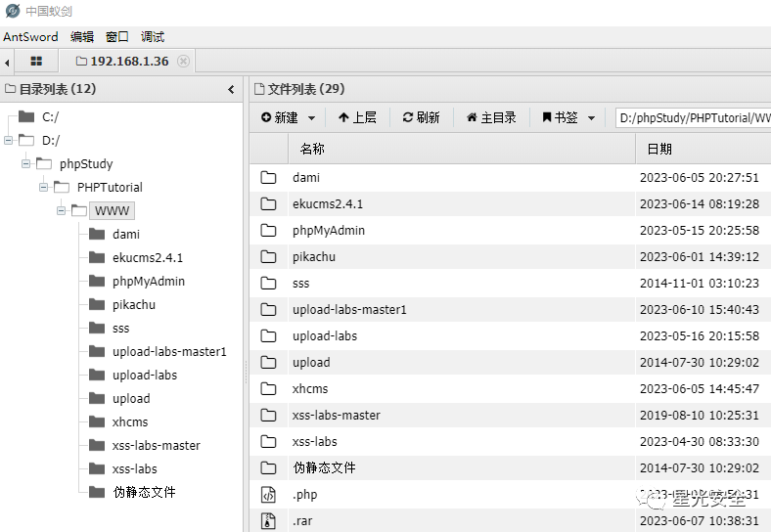
Task: Click upload-labs-master1 folder icon in tree
Action: pos(97,351)
